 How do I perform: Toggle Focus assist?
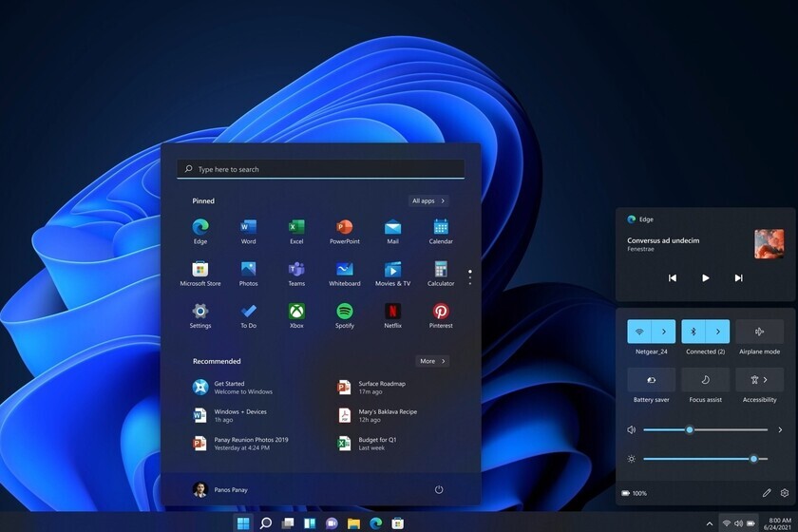(x=705, y=380)
